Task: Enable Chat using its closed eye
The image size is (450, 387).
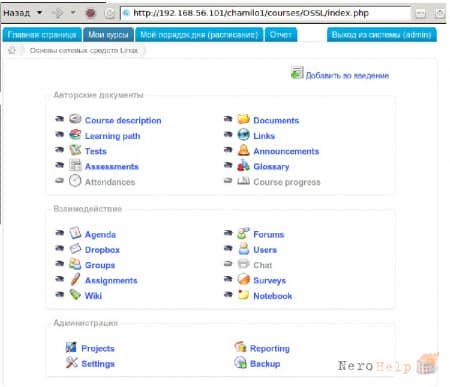Action: 228,264
